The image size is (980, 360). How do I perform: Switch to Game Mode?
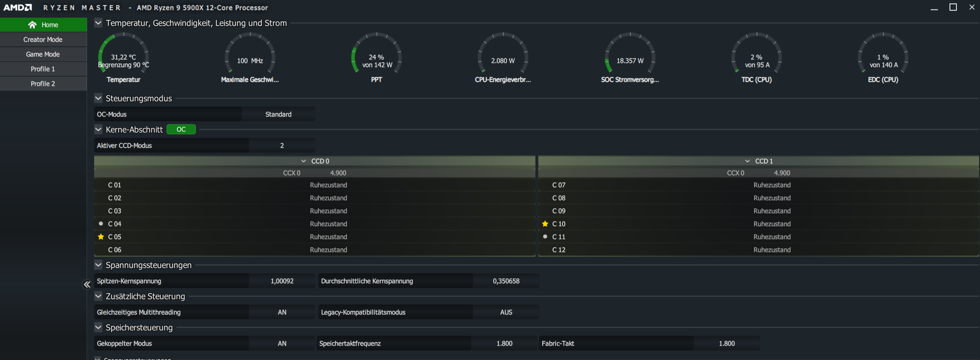pos(43,54)
